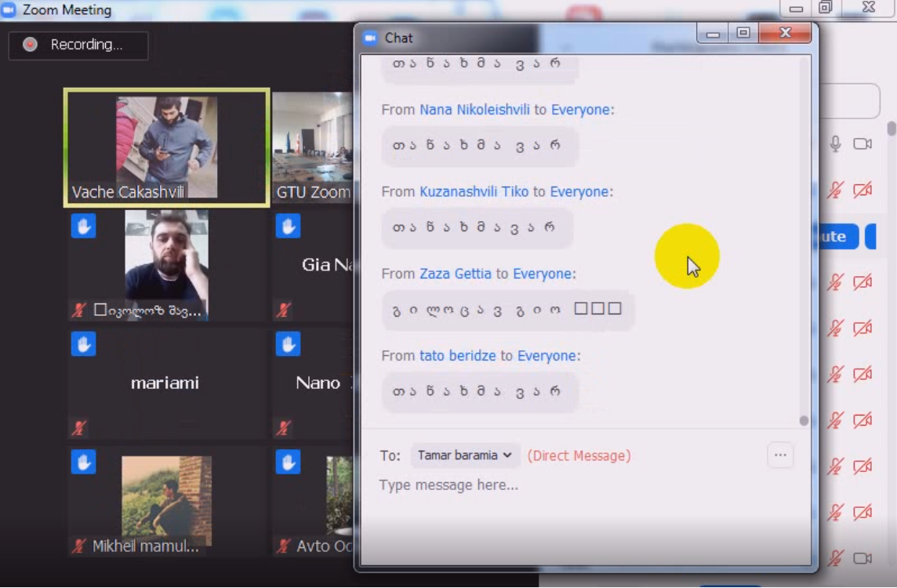Click the Zoom Meeting window title text

coord(67,9)
